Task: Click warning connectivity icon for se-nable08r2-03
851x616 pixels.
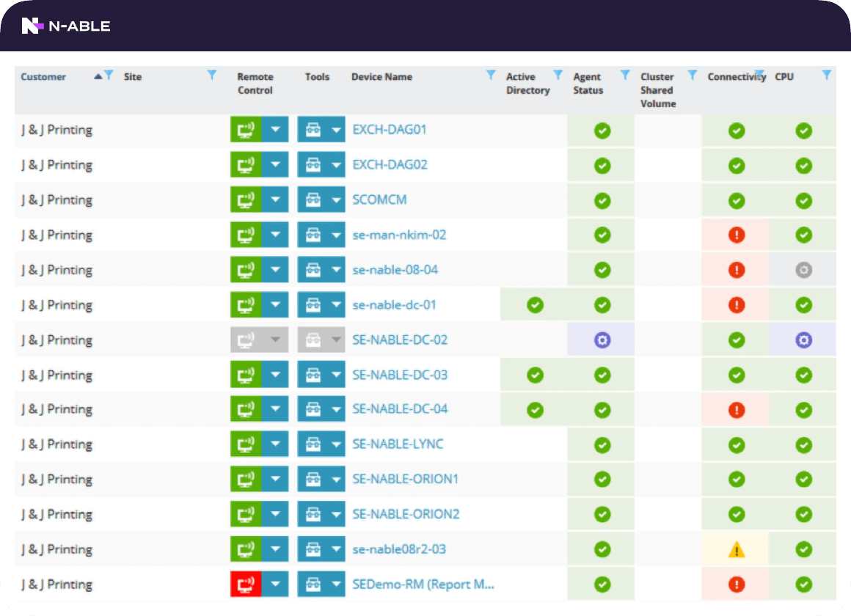Action: pos(736,549)
